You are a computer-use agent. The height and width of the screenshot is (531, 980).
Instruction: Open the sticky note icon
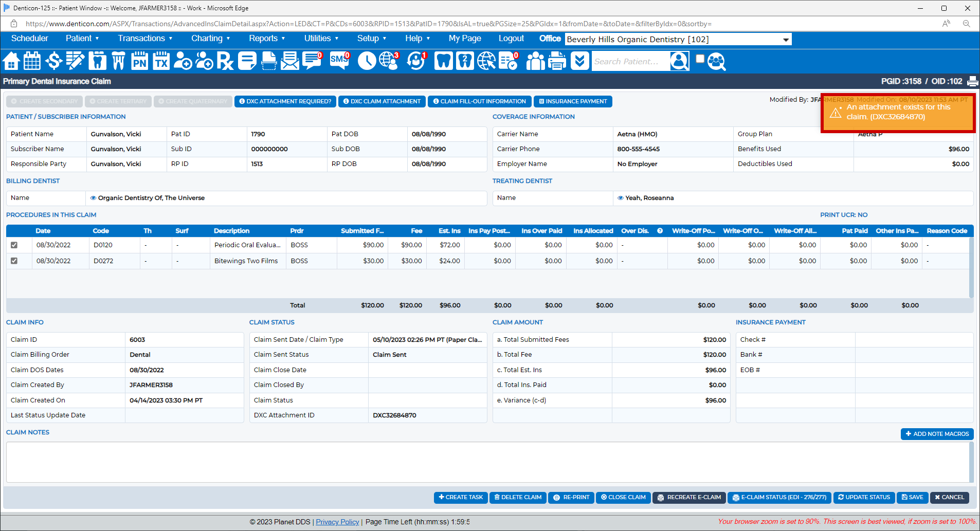pyautogui.click(x=247, y=61)
